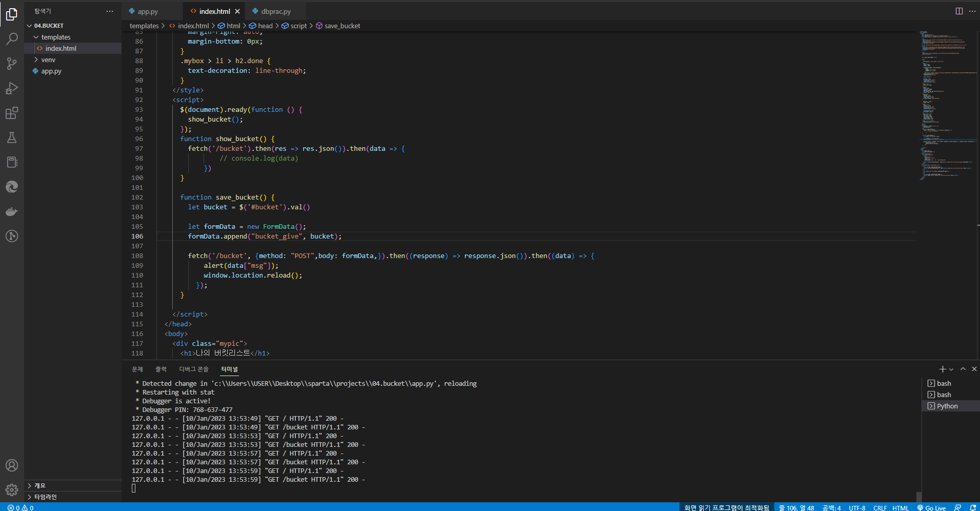Open the 출력 output panel tab
The width and height of the screenshot is (980, 511).
[161, 369]
